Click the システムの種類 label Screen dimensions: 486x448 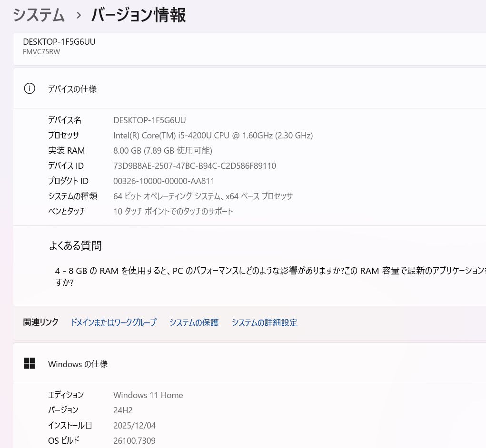coord(72,196)
